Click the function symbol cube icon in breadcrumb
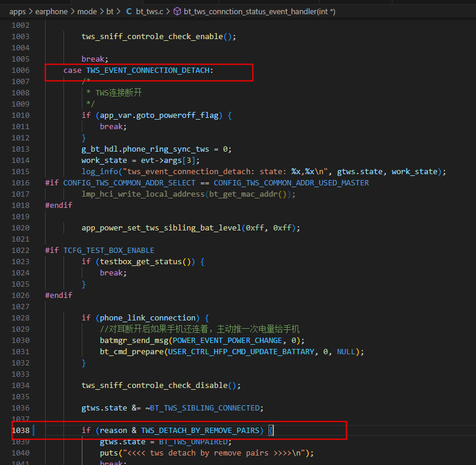Screen dimensions: 476x465 point(177,11)
